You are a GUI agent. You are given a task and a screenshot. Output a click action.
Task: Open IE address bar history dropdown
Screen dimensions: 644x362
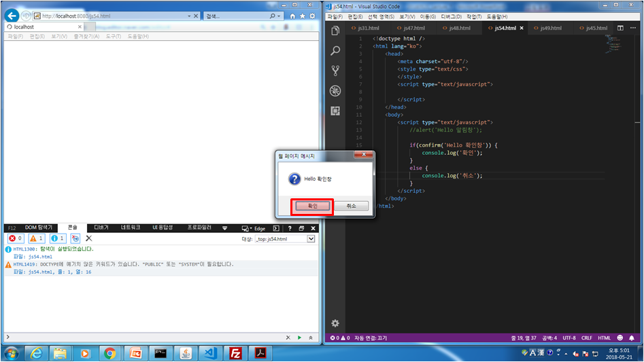coord(189,16)
